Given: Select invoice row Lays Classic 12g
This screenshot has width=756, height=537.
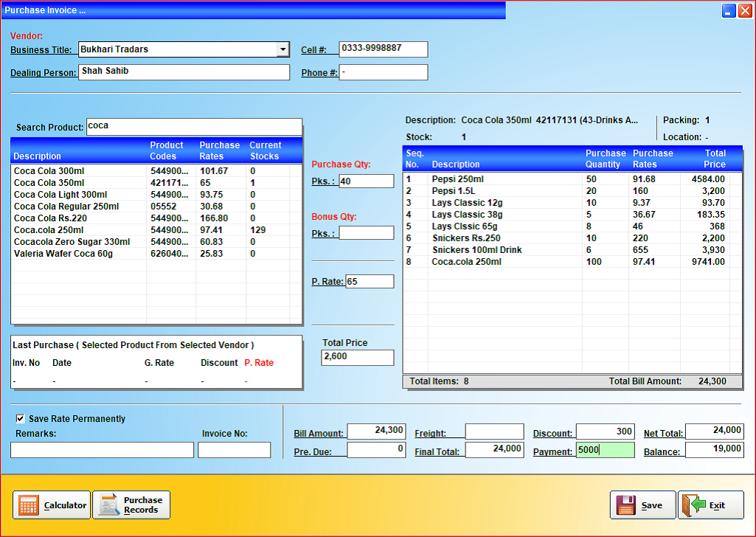Looking at the screenshot, I should [572, 202].
